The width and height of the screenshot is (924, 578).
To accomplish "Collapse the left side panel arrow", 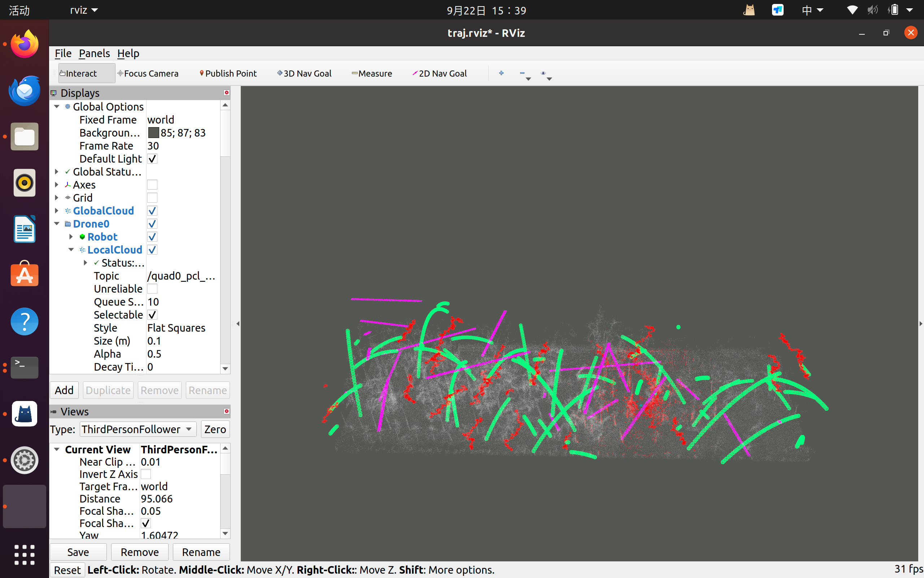I will coord(238,324).
